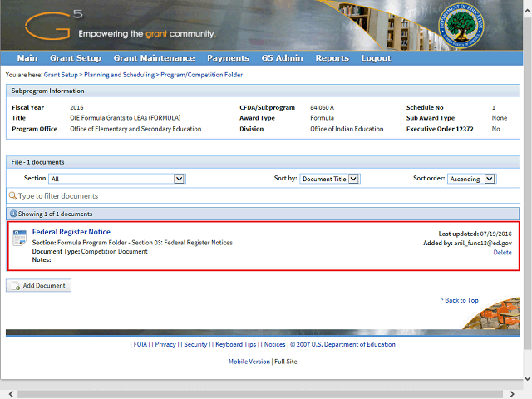Viewport: 532px width, 399px height.
Task: Open the Section dropdown set to All
Action: (x=116, y=179)
